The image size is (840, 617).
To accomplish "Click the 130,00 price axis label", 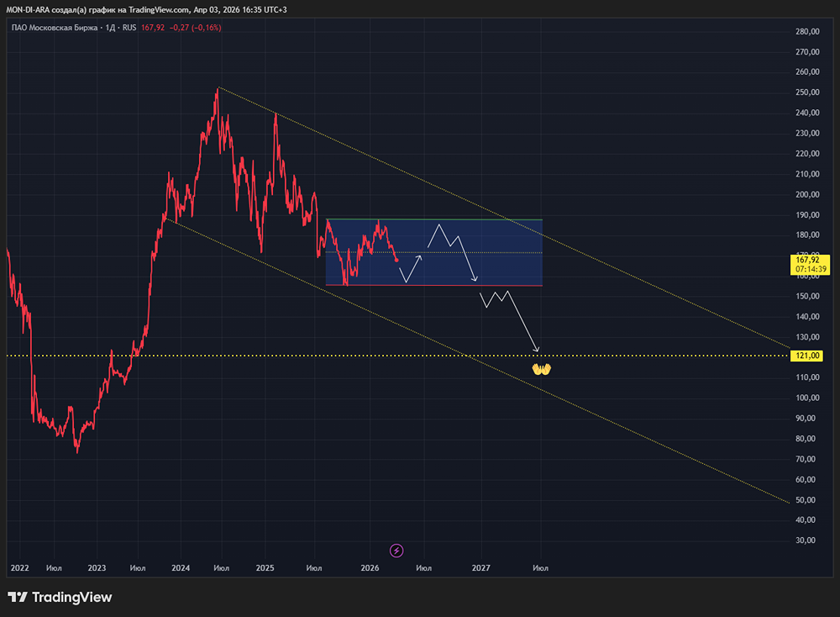I will tap(807, 337).
